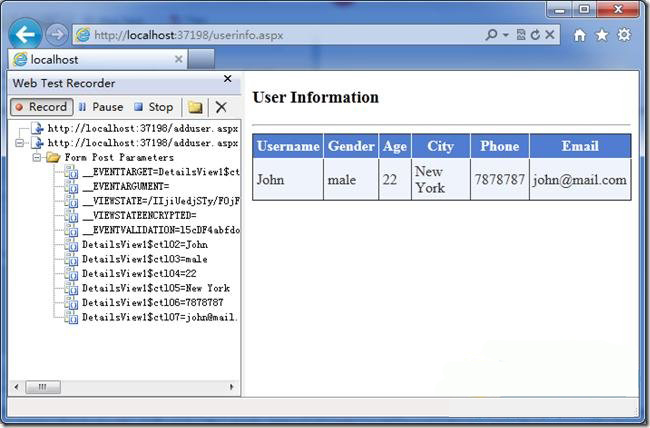650x428 pixels.
Task: Open a new blank tab
Action: 201,60
